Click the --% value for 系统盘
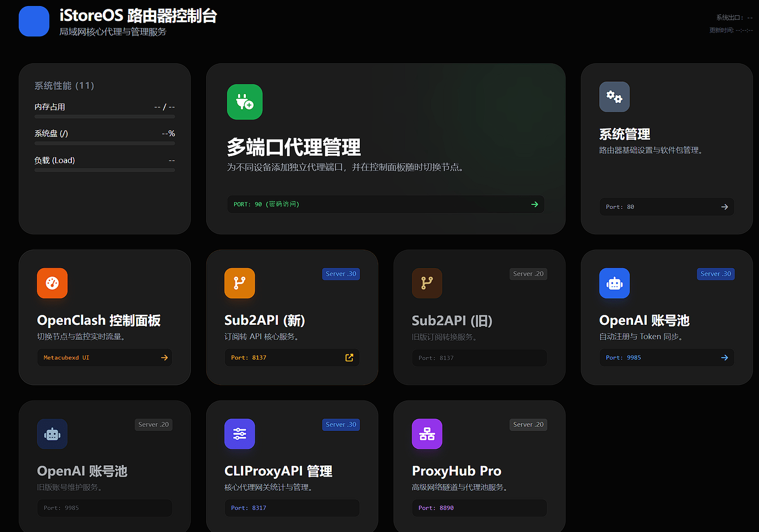 pyautogui.click(x=168, y=134)
